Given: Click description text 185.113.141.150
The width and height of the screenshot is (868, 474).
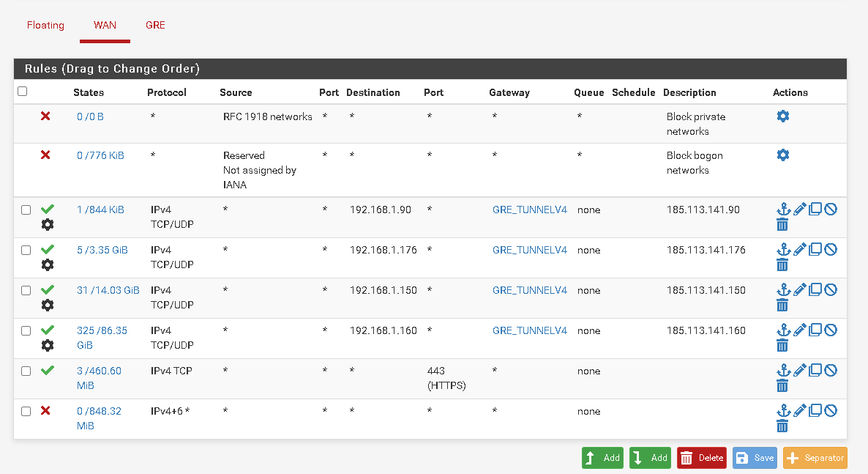Looking at the screenshot, I should (706, 290).
